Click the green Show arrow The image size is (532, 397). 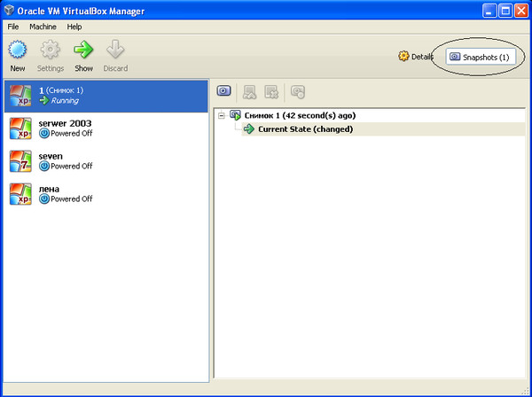coord(83,50)
